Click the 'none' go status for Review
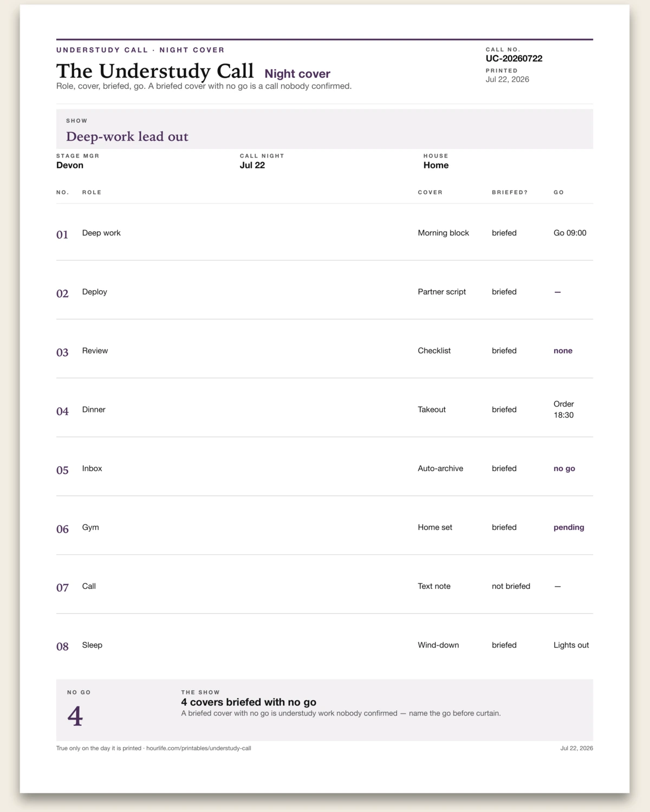 (x=563, y=351)
